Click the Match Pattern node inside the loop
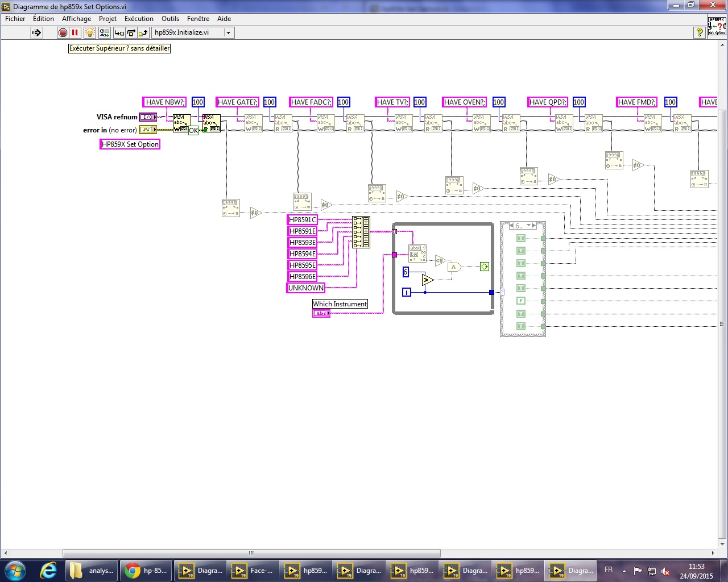Viewport: 728px width, 582px height. pyautogui.click(x=417, y=253)
